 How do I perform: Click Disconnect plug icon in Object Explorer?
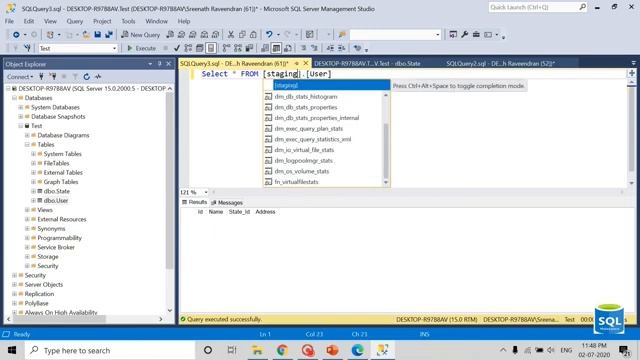[x=53, y=76]
